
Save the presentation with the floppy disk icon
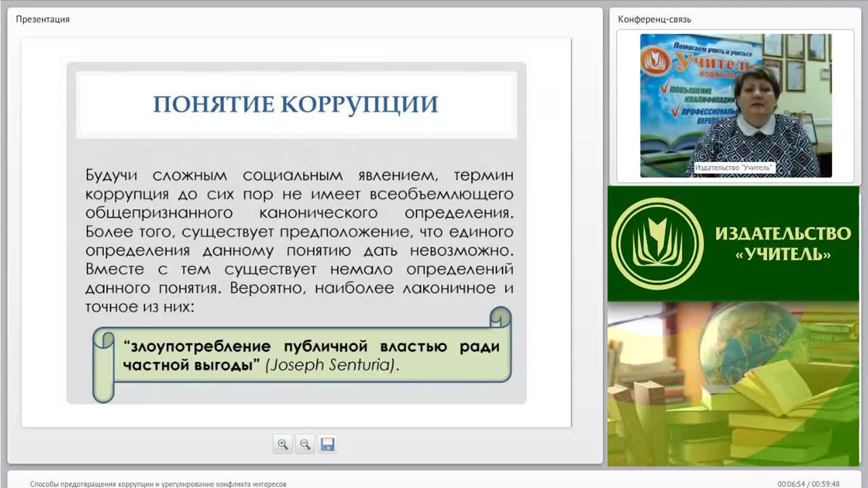(x=328, y=445)
